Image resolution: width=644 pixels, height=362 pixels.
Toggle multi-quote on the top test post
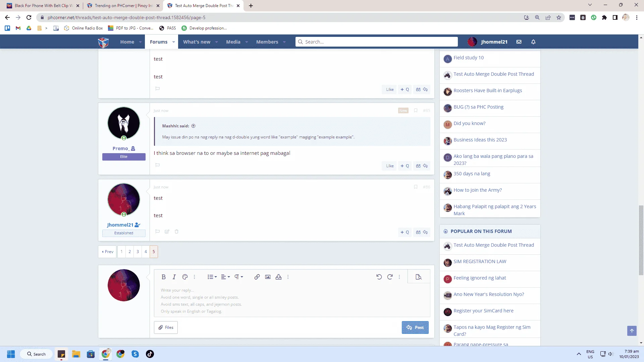405,89
